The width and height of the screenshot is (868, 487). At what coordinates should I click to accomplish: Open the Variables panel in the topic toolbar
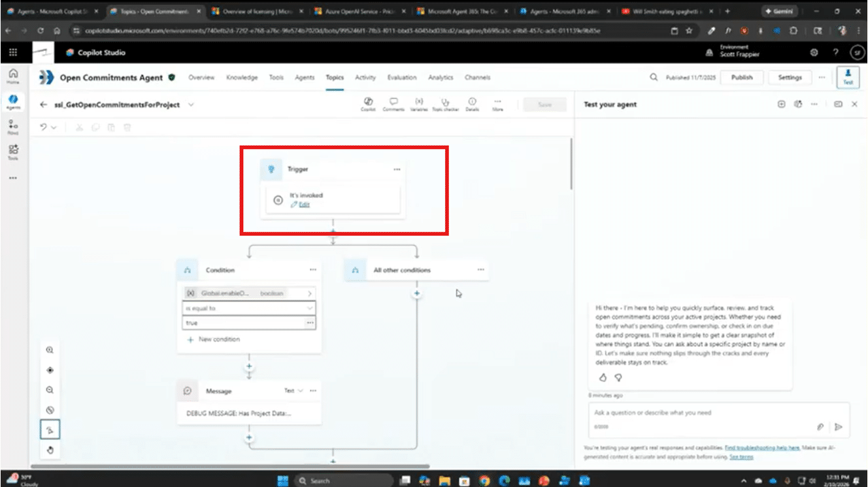pos(418,104)
